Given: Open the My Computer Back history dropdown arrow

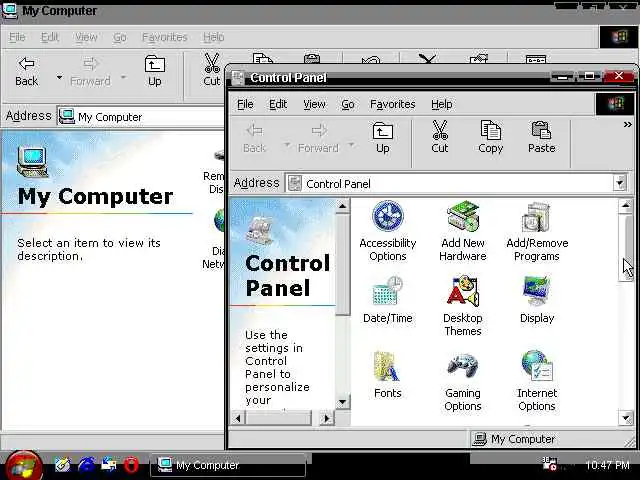Looking at the screenshot, I should point(59,77).
